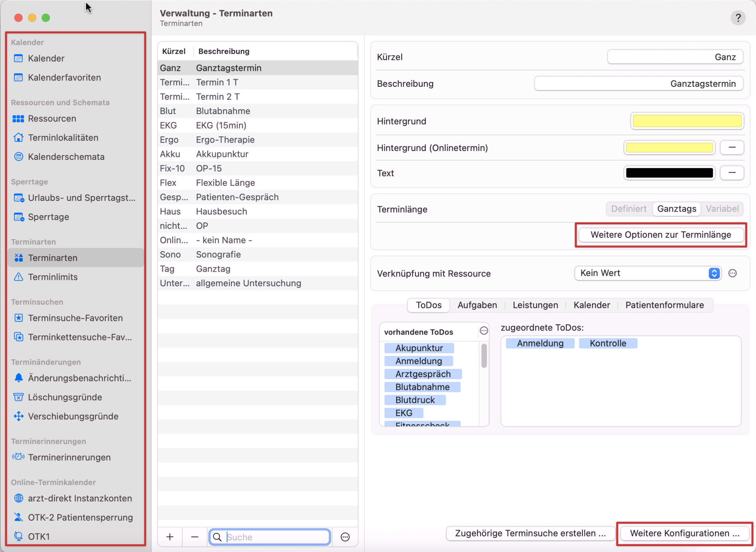The image size is (756, 552).
Task: Switch to the Aufgaben tab
Action: click(477, 305)
